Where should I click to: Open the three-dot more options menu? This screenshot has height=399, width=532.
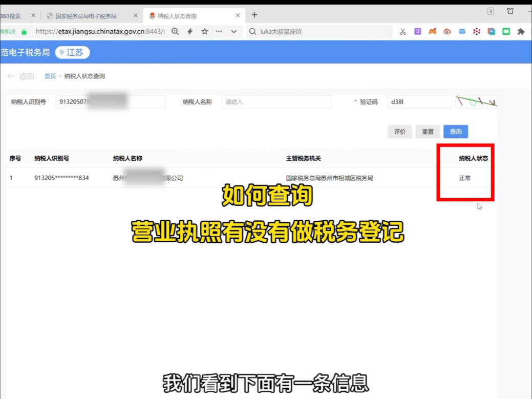click(x=219, y=31)
